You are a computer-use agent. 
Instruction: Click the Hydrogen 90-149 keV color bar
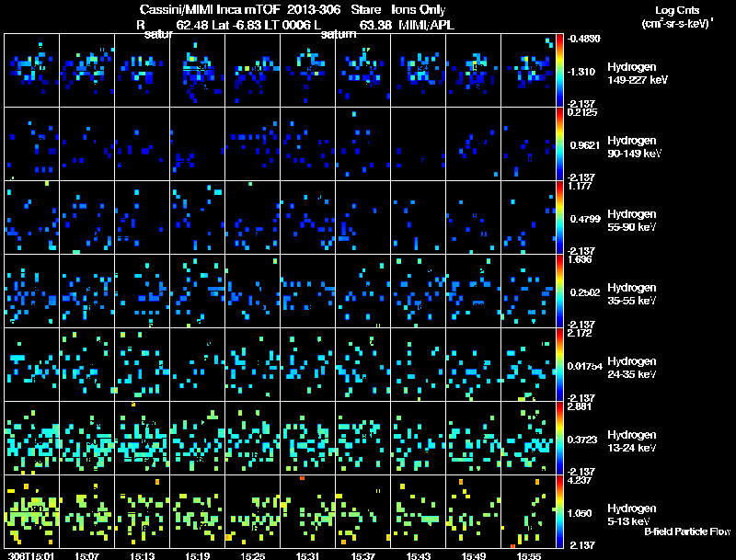click(559, 144)
